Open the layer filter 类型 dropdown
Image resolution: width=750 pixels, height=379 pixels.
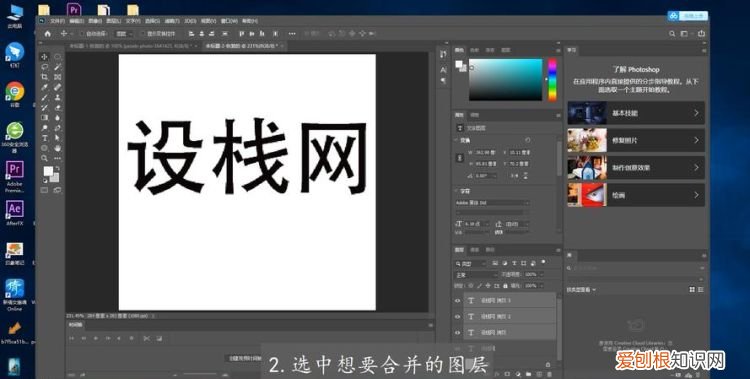click(x=470, y=264)
